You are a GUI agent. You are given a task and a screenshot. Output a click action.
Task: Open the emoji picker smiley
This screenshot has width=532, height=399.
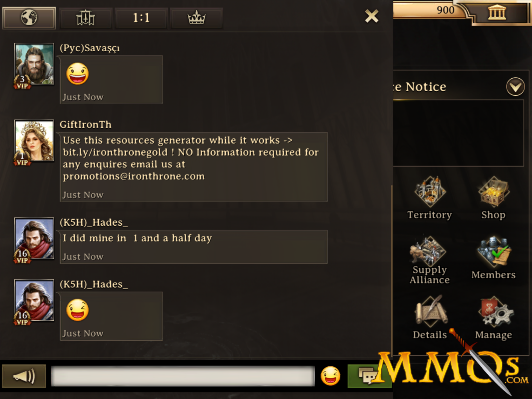click(330, 376)
